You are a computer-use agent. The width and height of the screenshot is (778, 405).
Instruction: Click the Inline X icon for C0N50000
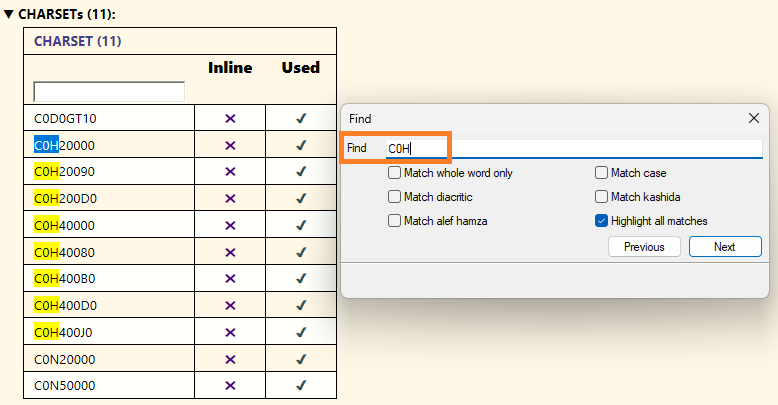click(x=230, y=385)
